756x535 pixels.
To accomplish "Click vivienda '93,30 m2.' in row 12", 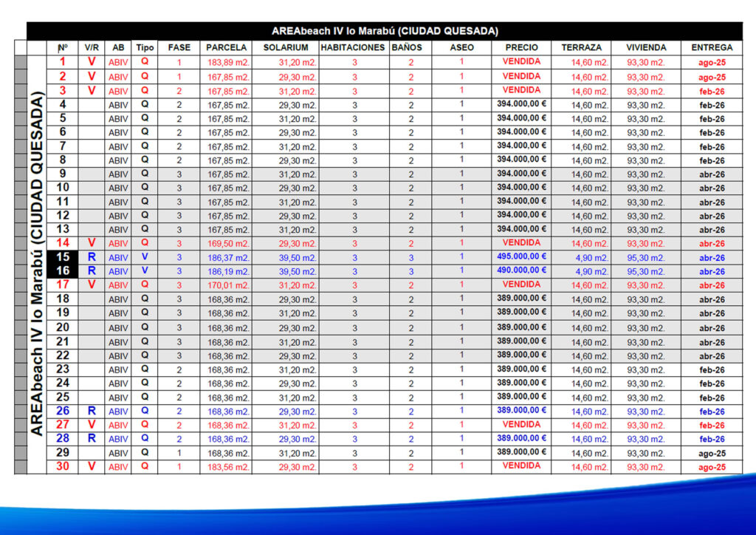I will pyautogui.click(x=645, y=216).
